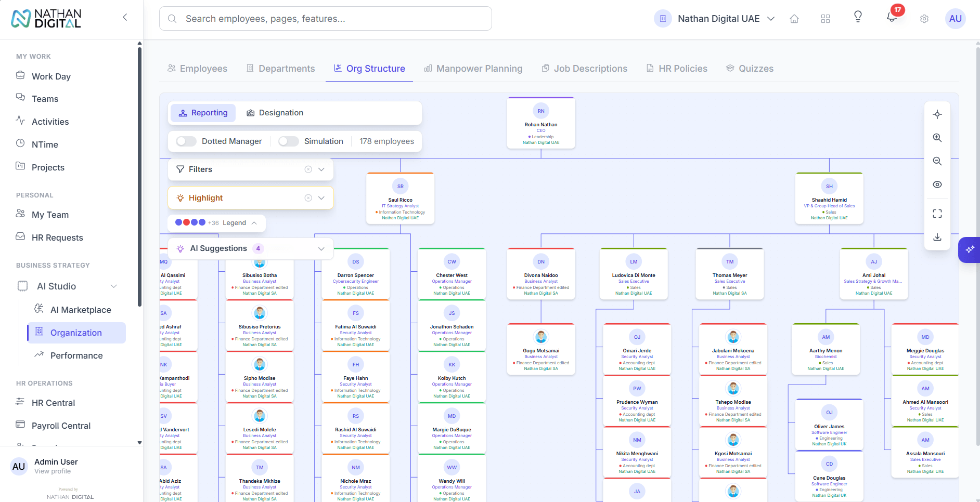Open Organization in sidebar
Screen dimensions: 980x502
click(76, 333)
